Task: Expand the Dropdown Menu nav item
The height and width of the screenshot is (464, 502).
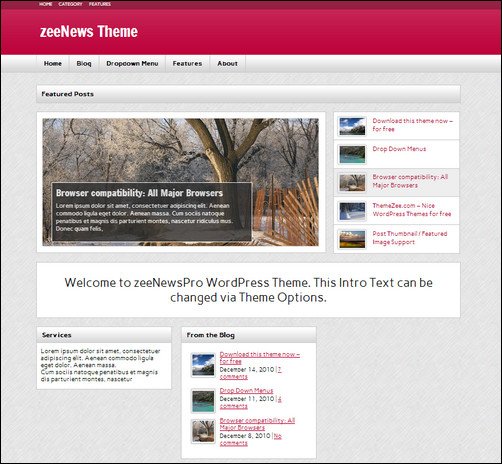Action: pyautogui.click(x=132, y=63)
